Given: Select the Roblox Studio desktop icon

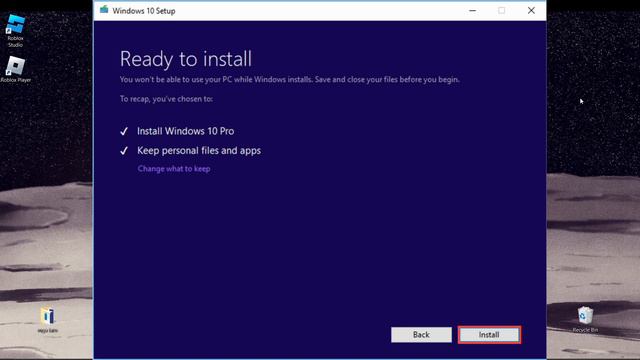Looking at the screenshot, I should tap(16, 31).
